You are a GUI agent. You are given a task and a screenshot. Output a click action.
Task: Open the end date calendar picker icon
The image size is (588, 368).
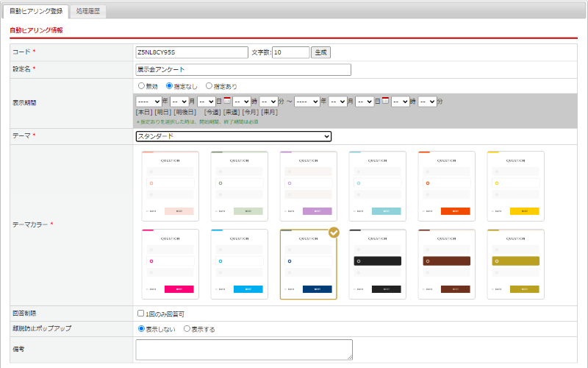click(385, 101)
